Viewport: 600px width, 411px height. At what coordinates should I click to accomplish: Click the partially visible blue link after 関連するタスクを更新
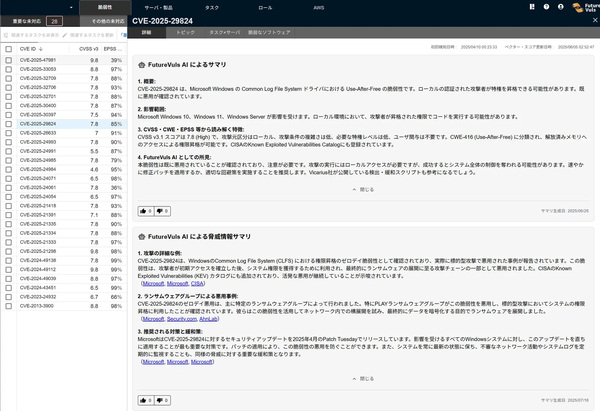click(x=123, y=35)
